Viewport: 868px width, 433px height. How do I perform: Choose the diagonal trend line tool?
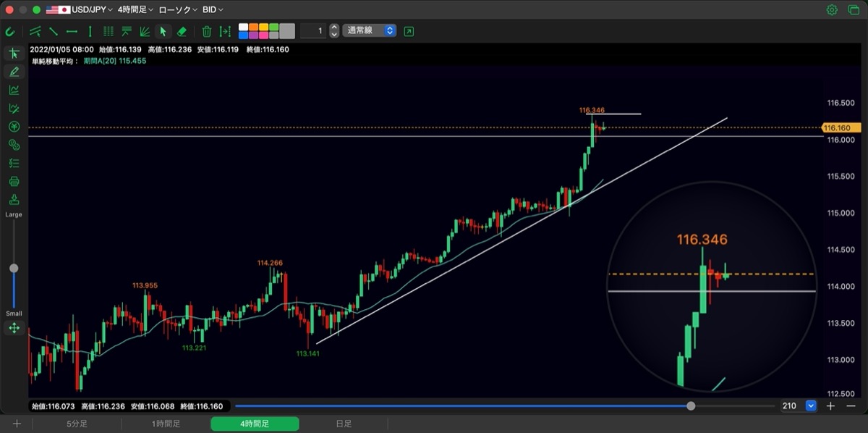click(x=54, y=31)
